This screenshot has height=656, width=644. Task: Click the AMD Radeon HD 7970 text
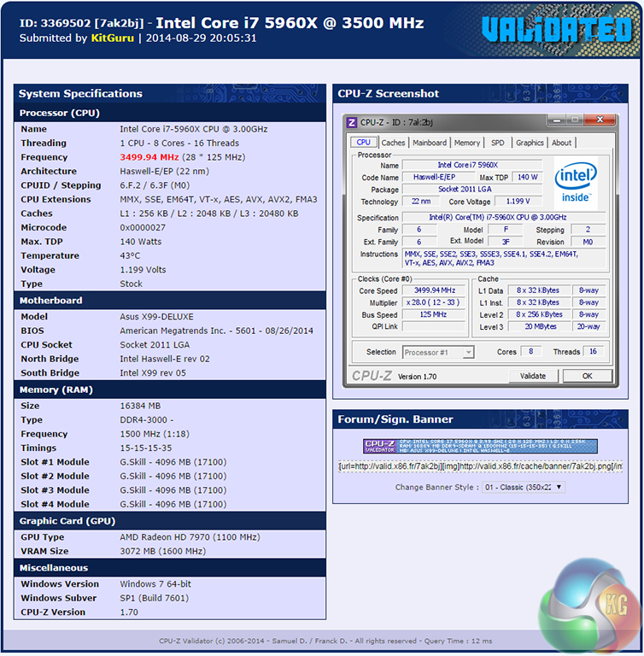click(x=190, y=537)
